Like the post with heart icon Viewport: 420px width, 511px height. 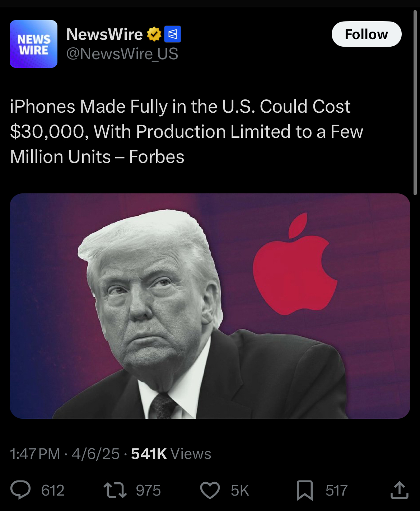(210, 491)
